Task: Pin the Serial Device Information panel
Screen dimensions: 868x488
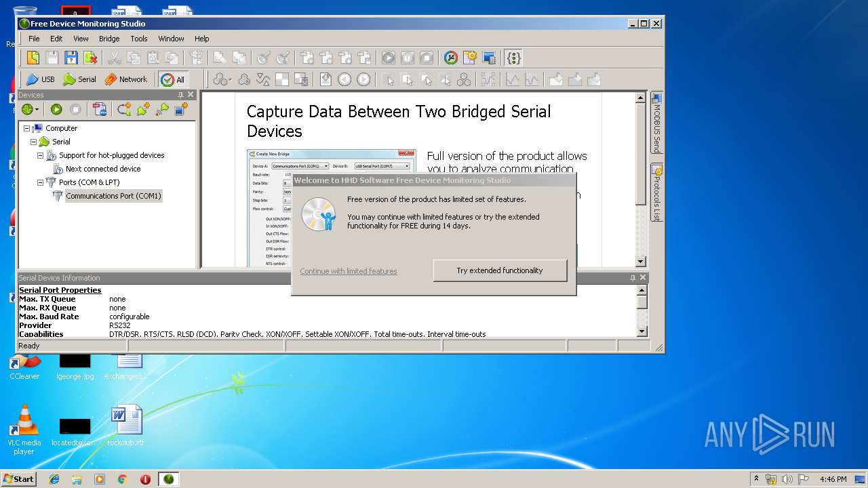Action: [633, 278]
